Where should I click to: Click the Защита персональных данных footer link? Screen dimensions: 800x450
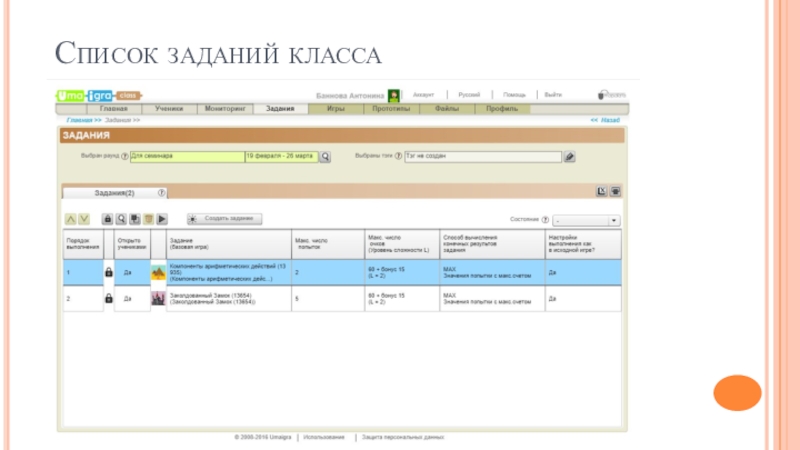(x=403, y=437)
